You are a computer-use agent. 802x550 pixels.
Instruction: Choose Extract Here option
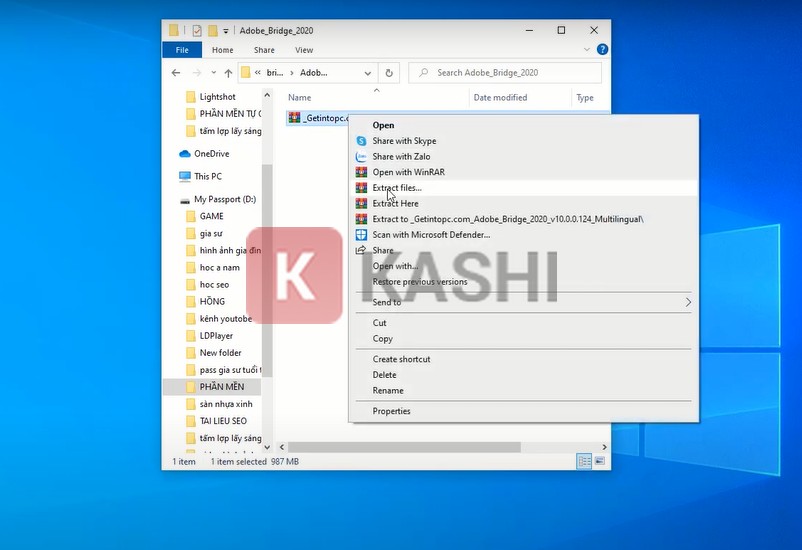[x=524, y=204]
